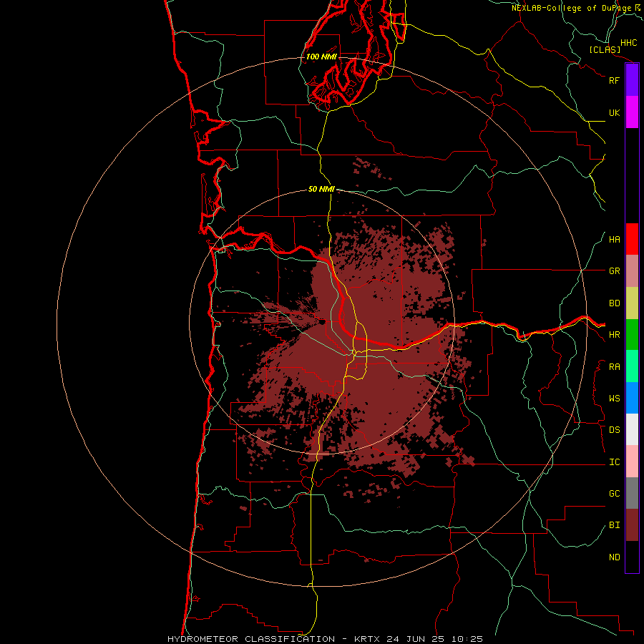This screenshot has height=644, width=644.
Task: Click the IC legend label
Action: click(614, 462)
